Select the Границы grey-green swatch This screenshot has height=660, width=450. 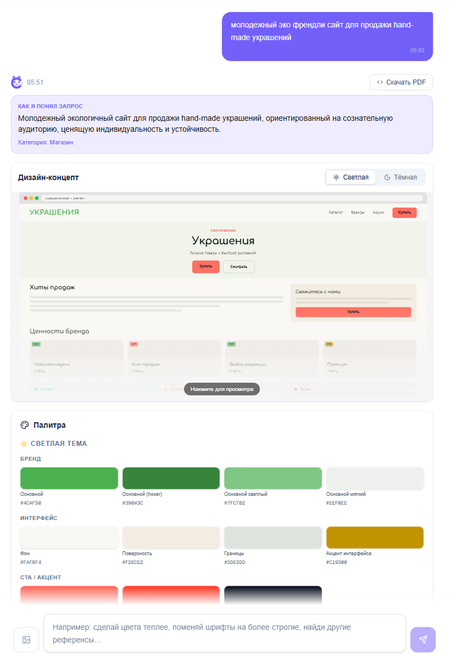pos(273,538)
